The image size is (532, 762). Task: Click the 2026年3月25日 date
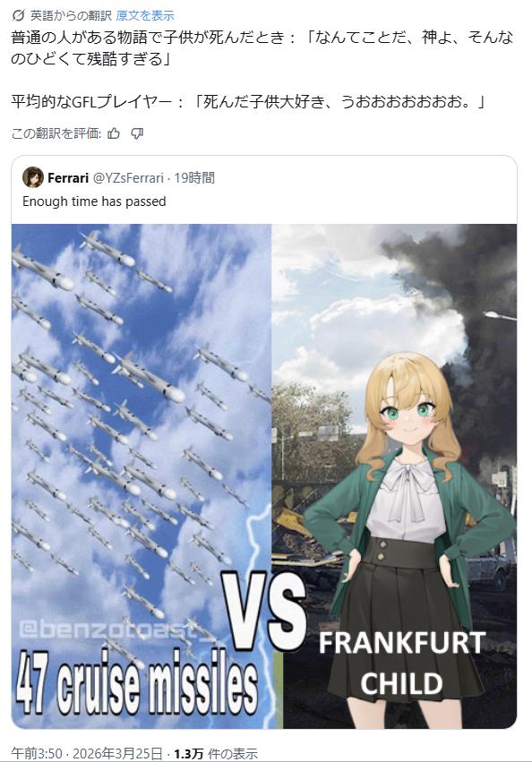pyautogui.click(x=117, y=754)
